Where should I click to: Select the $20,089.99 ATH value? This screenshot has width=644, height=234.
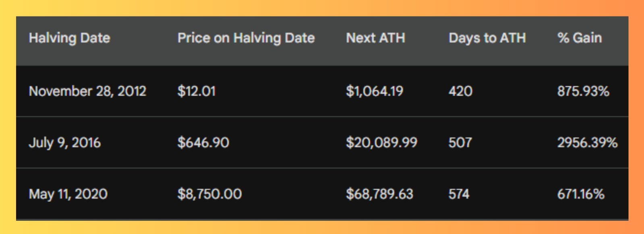(381, 143)
